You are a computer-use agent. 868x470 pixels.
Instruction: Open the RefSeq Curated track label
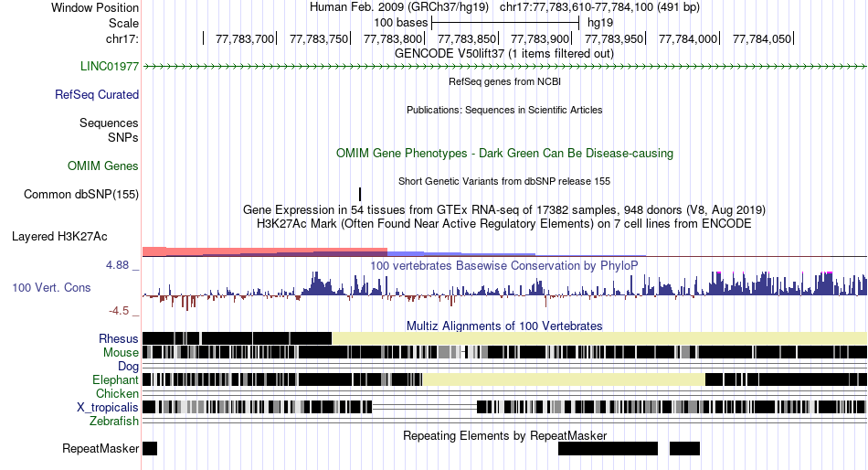click(97, 95)
